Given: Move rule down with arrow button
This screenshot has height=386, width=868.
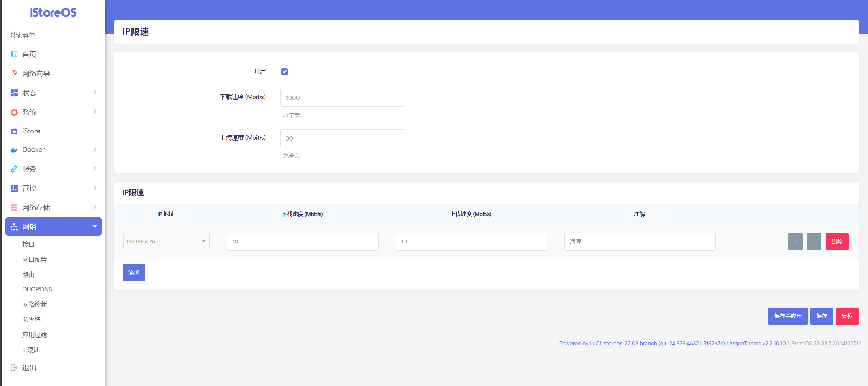Looking at the screenshot, I should (x=814, y=242).
